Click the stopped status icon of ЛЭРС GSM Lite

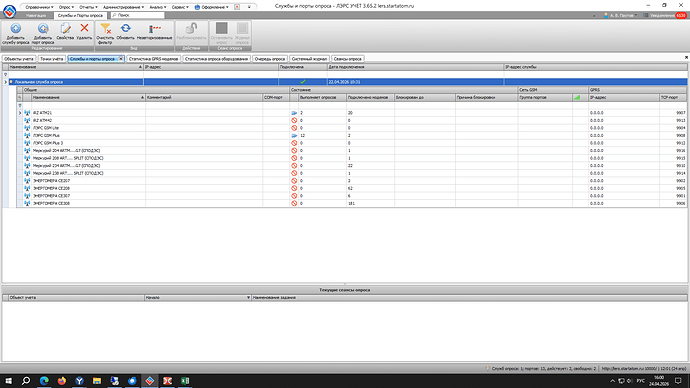coord(294,128)
